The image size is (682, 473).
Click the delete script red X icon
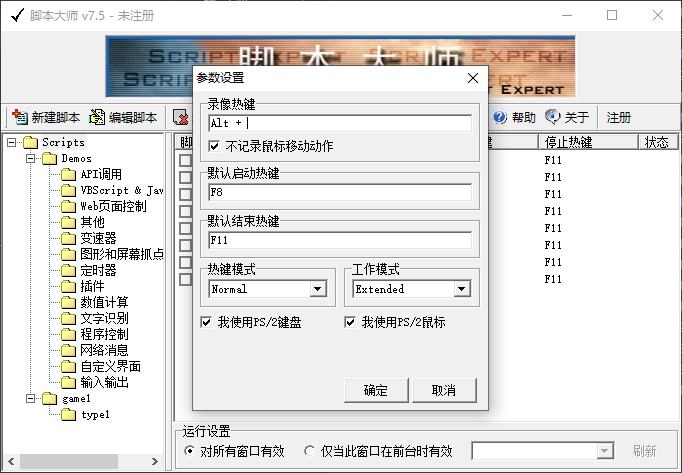coord(181,117)
